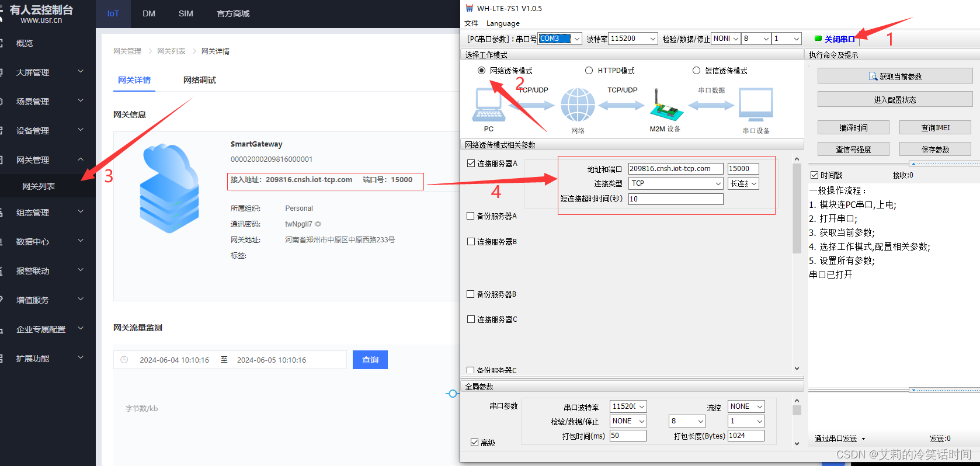The image size is (980, 466).
Task: Click the 查询IMEI button
Action: [x=935, y=127]
